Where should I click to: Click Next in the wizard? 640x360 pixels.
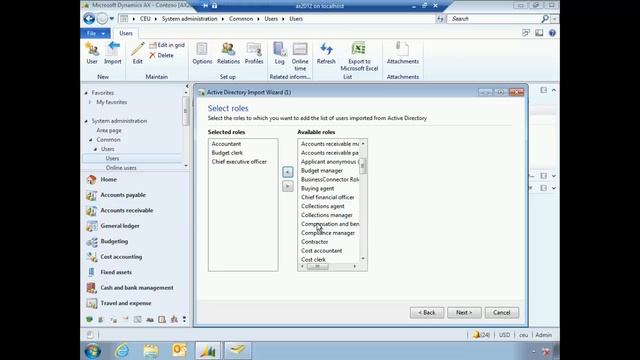[x=464, y=313]
